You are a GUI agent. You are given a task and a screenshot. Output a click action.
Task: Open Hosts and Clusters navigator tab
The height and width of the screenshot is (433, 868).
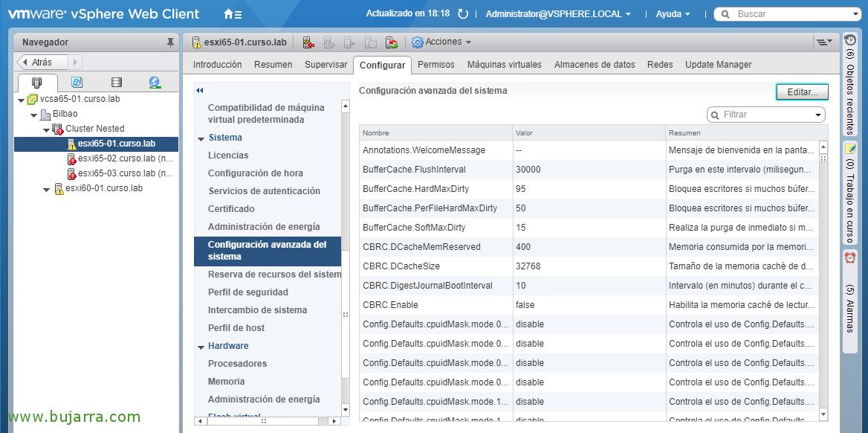pyautogui.click(x=38, y=83)
